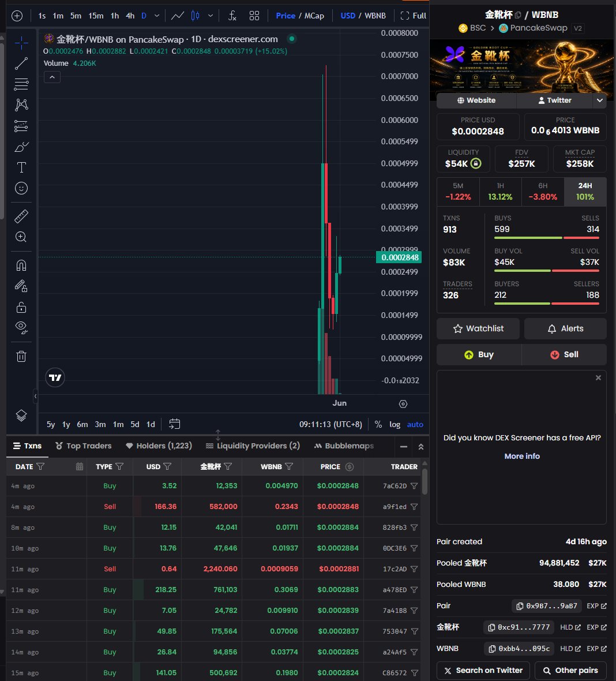
Task: Open the Fibonacci retracement tool
Action: coord(21,84)
